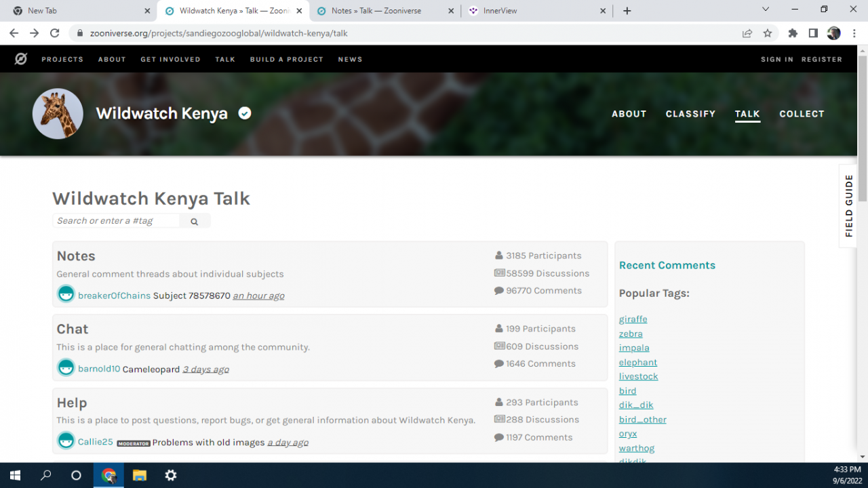Open Build a Project in top navigation
868x488 pixels.
click(286, 60)
